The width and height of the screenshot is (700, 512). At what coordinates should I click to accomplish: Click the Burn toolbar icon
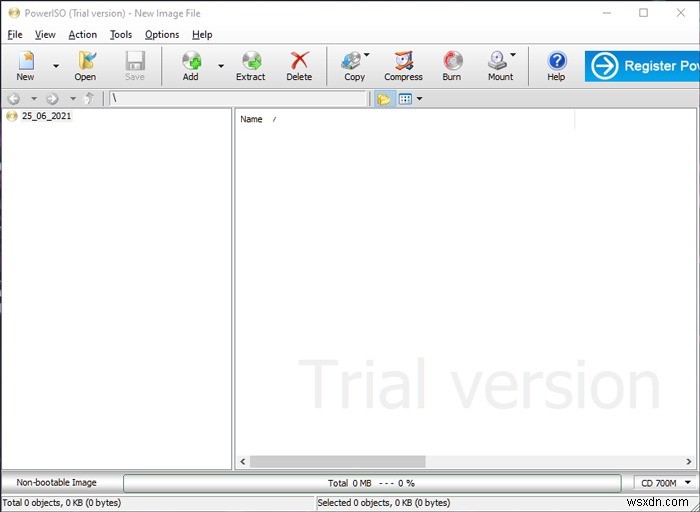pos(452,66)
